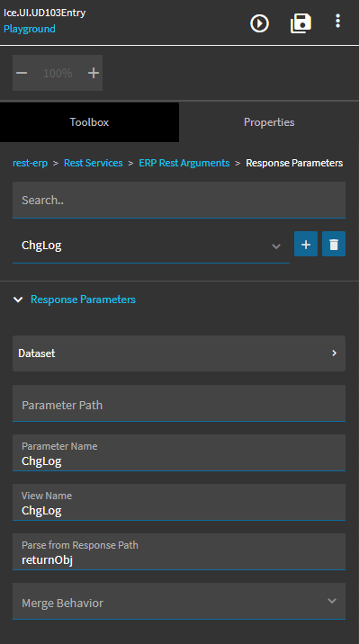Switch to the Toolbox tab
The height and width of the screenshot is (644, 359).
point(89,122)
